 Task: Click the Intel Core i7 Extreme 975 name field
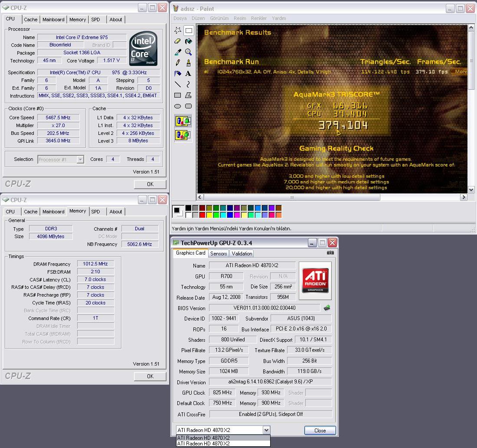click(x=82, y=37)
